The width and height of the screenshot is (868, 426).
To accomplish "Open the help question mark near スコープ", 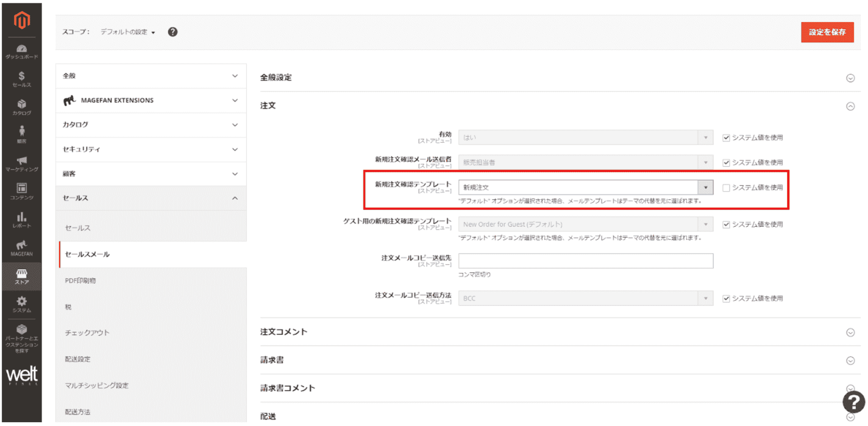I will [x=172, y=32].
